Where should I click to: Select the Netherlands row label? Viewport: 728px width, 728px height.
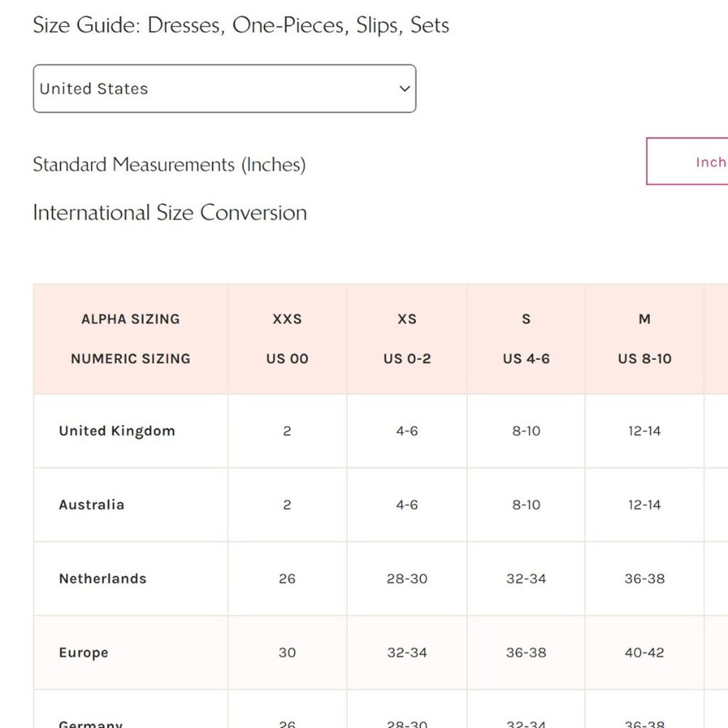[x=103, y=578]
